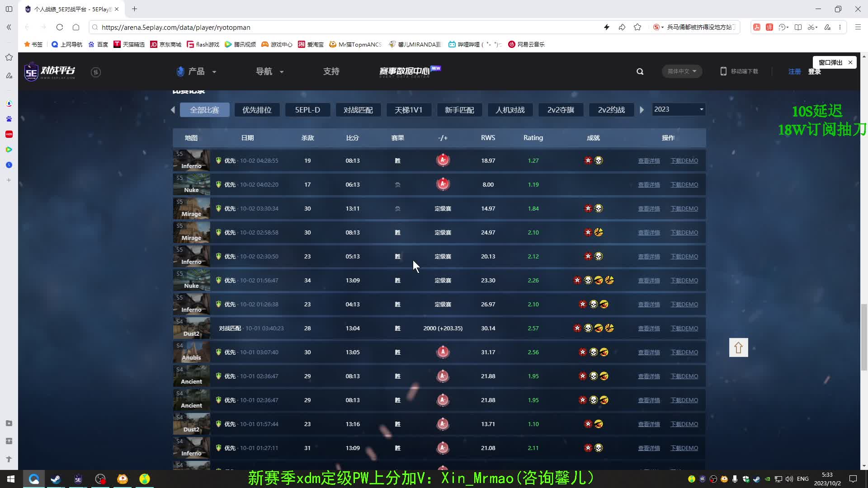Open the 2023 year dropdown
Image resolution: width=868 pixels, height=488 pixels.
(678, 109)
